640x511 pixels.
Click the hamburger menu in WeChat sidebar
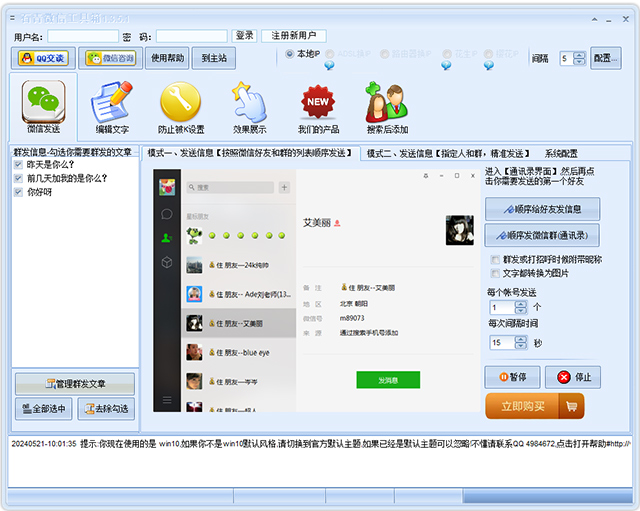click(x=167, y=400)
